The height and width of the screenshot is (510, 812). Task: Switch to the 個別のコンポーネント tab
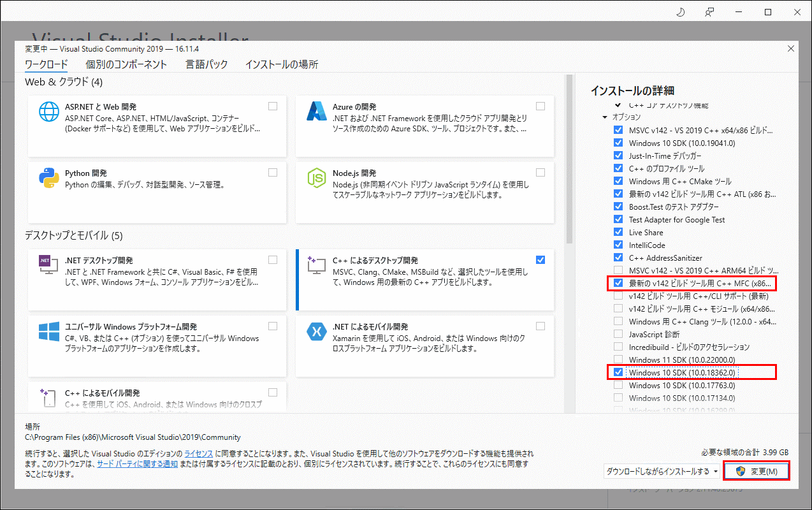(x=126, y=64)
